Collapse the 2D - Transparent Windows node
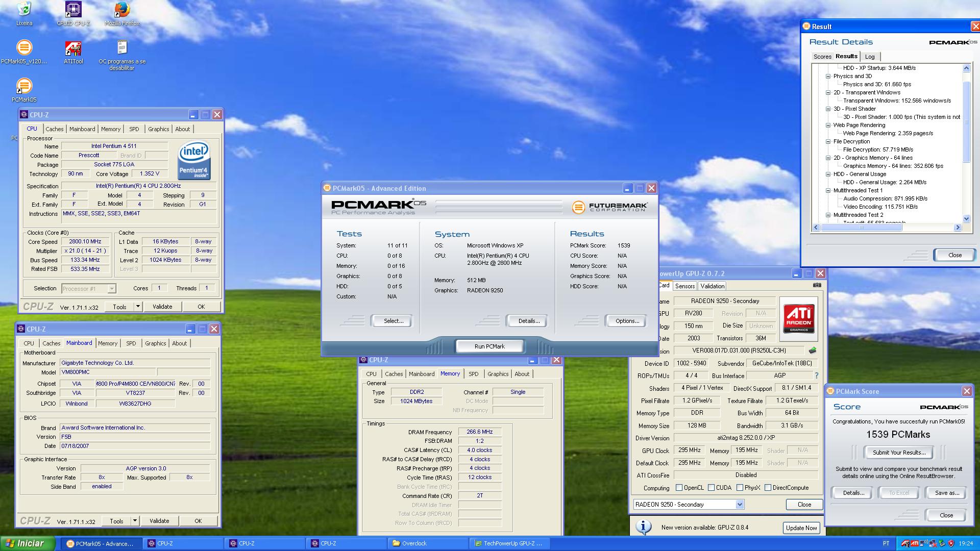Image resolution: width=980 pixels, height=551 pixels. point(828,92)
